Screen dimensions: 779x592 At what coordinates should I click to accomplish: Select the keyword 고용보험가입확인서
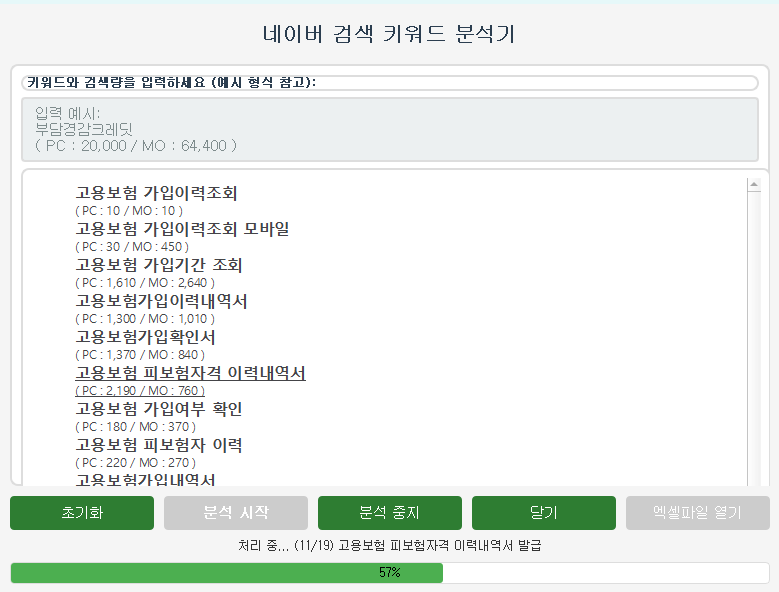click(x=146, y=337)
